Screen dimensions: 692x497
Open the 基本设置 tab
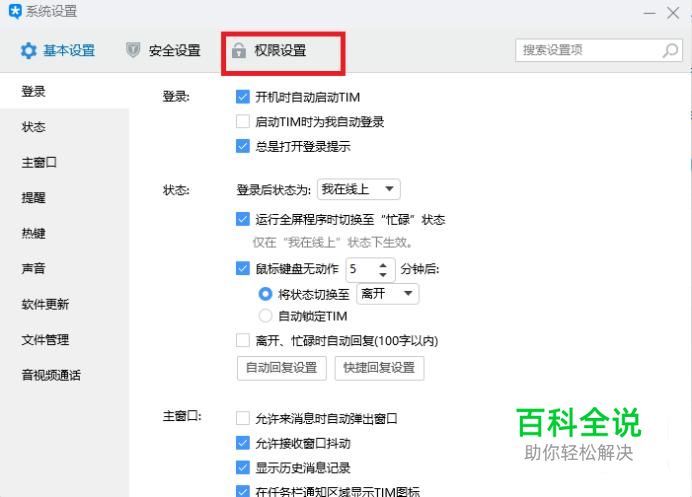pyautogui.click(x=58, y=51)
